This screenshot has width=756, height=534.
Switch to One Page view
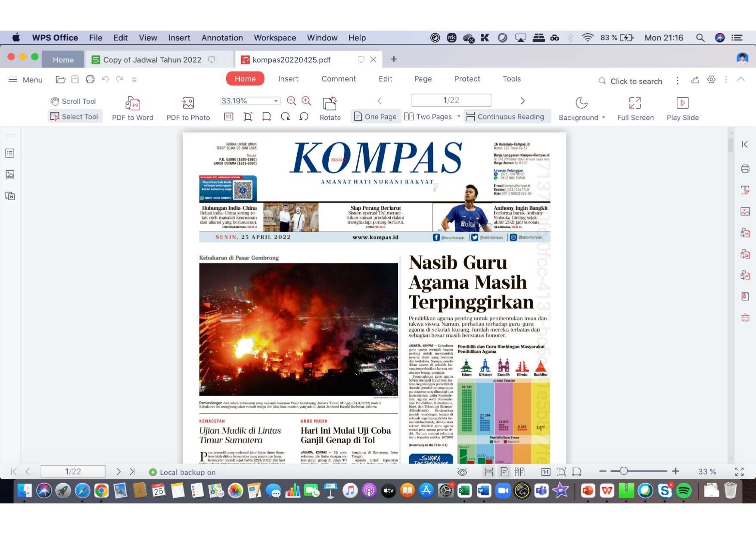(x=375, y=117)
